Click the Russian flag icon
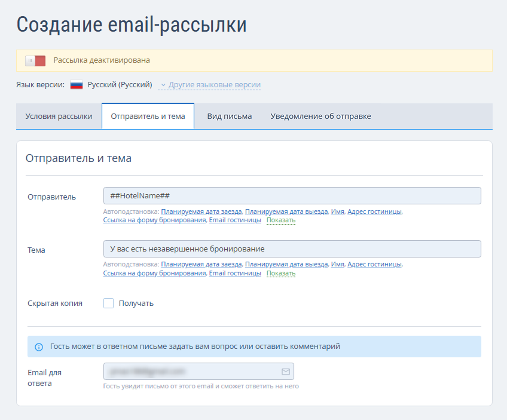This screenshot has height=420, width=507. [x=77, y=85]
